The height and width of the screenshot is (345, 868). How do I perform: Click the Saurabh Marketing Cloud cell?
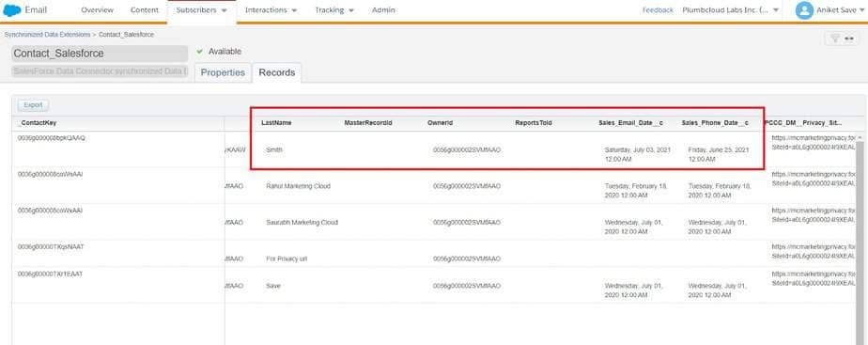click(302, 222)
